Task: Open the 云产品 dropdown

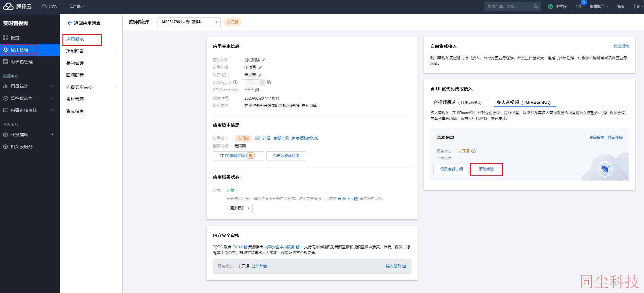Action: pyautogui.click(x=77, y=6)
